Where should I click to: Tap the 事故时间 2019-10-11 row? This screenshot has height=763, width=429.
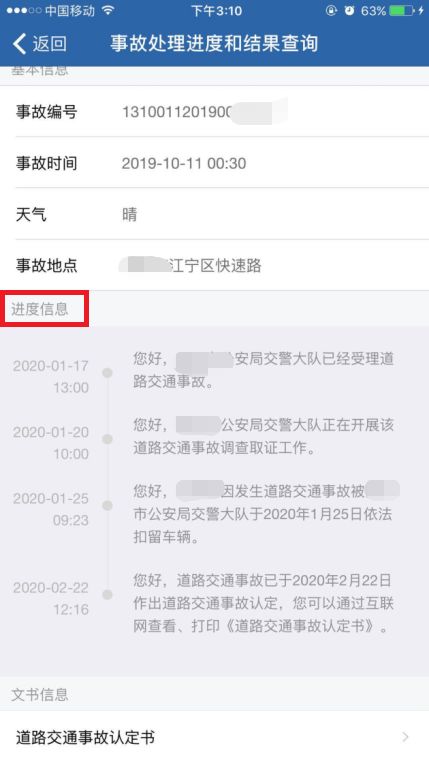[214, 163]
